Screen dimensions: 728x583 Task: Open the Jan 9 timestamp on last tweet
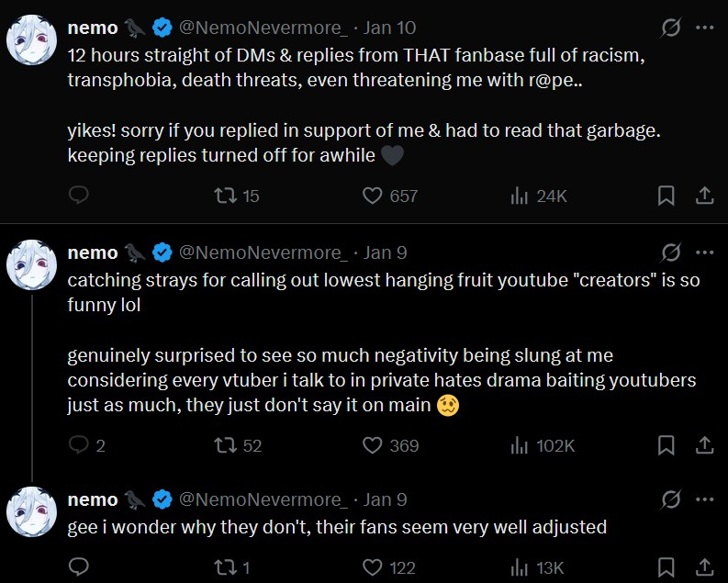tap(385, 499)
